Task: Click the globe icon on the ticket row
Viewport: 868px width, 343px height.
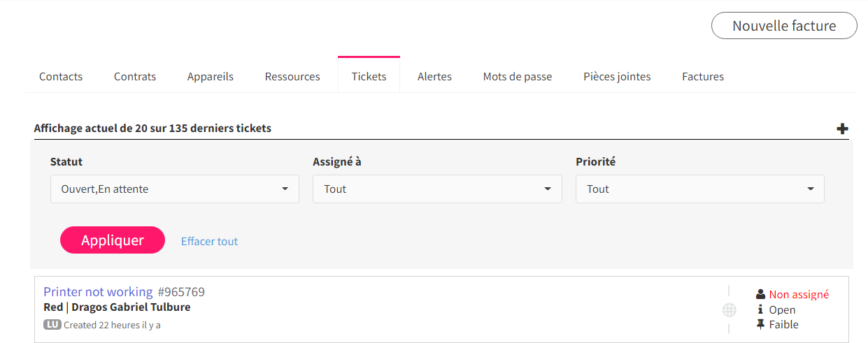Action: click(x=729, y=309)
